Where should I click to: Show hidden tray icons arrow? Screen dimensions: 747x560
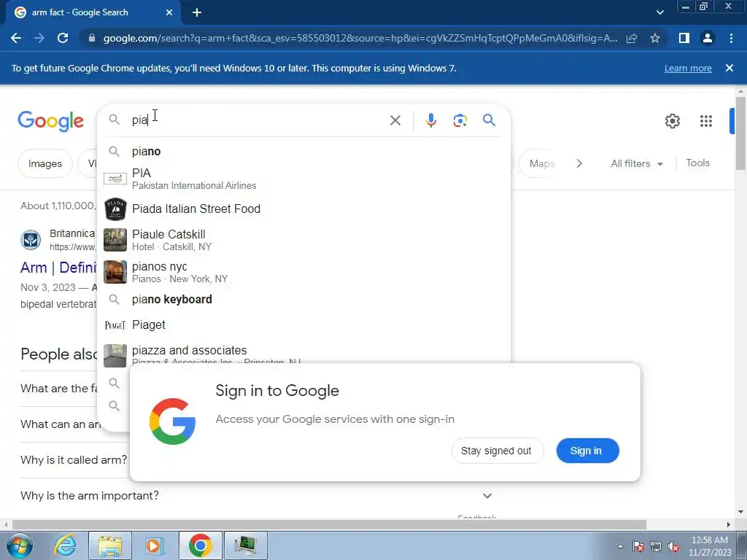click(620, 546)
